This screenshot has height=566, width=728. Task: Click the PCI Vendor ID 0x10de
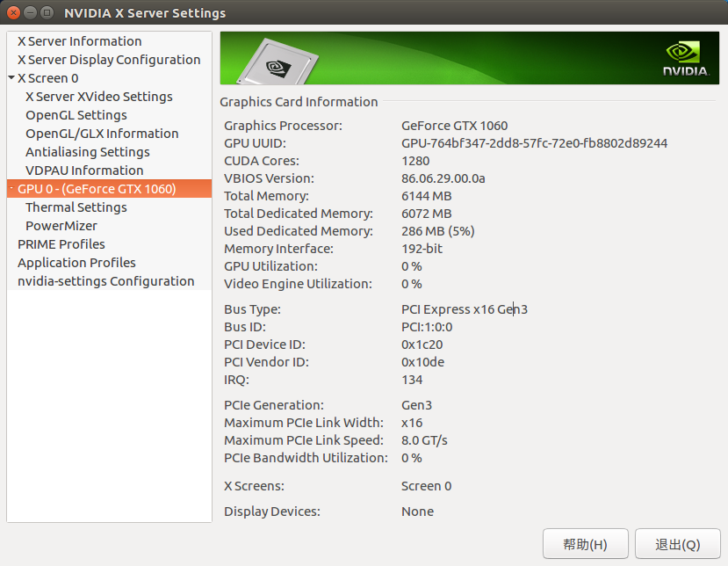point(422,362)
